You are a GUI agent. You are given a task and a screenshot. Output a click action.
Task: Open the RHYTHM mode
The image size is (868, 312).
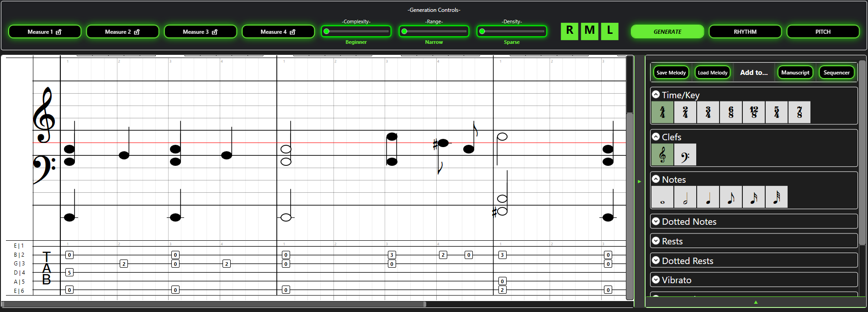(745, 32)
